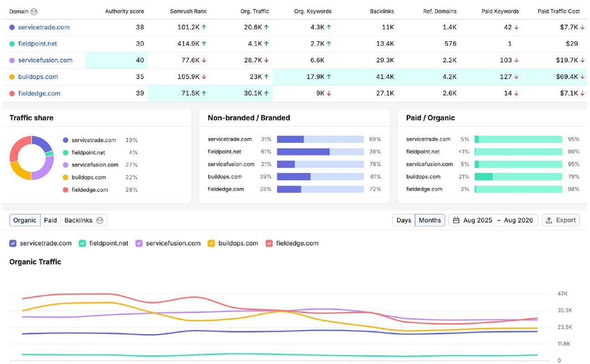The image size is (590, 364).
Task: Uncheck the fieldpoint.net chart checkbox
Action: pos(82,243)
